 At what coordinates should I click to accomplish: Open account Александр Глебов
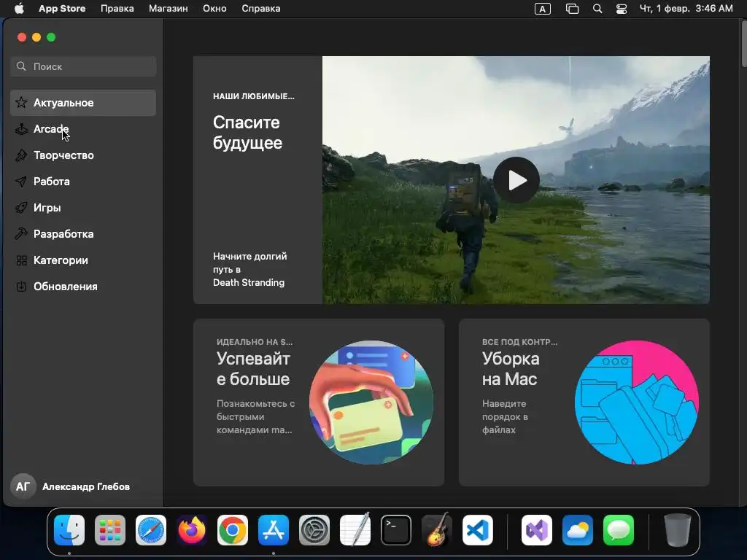[x=86, y=486]
